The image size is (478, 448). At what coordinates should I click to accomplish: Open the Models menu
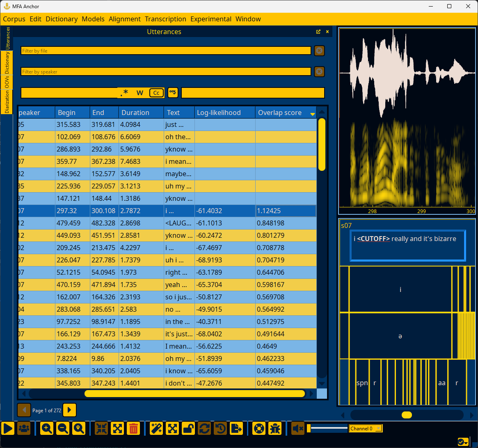click(x=93, y=19)
